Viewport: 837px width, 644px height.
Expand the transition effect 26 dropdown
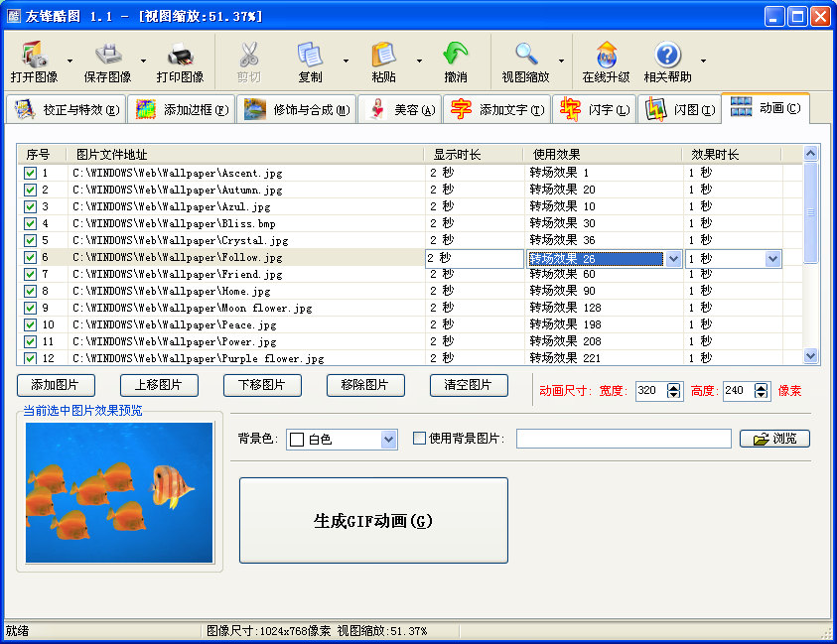[674, 259]
